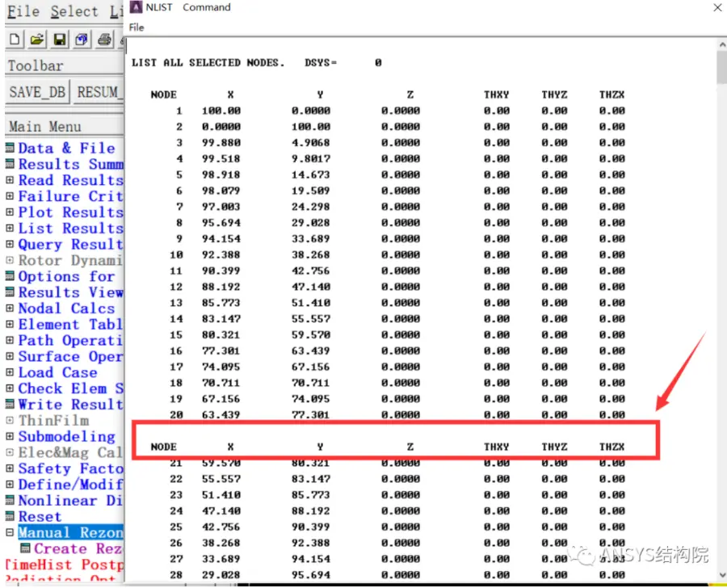
Task: Collapse the Manual Rezoning tree node
Action: pyautogui.click(x=10, y=532)
